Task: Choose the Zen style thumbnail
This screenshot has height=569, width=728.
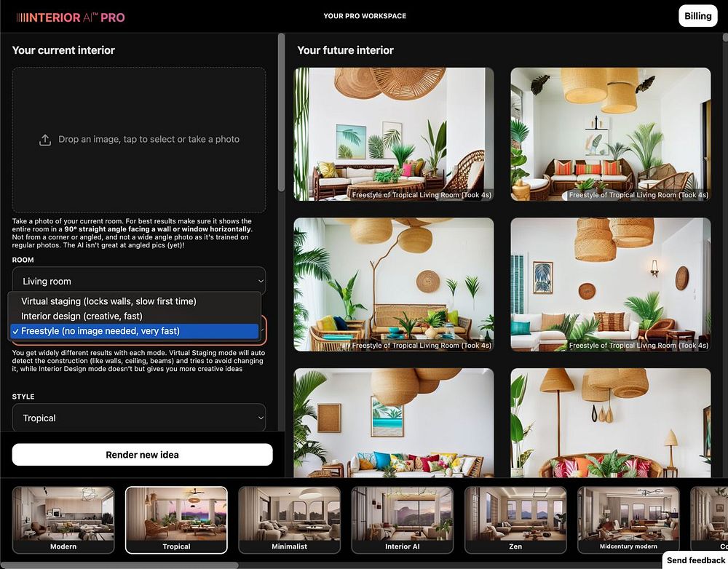Action: click(x=515, y=520)
